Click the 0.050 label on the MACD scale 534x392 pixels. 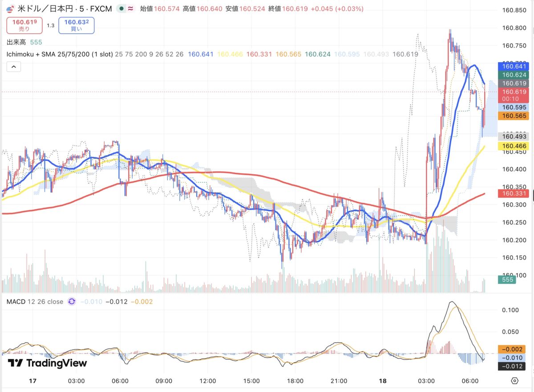(x=511, y=332)
